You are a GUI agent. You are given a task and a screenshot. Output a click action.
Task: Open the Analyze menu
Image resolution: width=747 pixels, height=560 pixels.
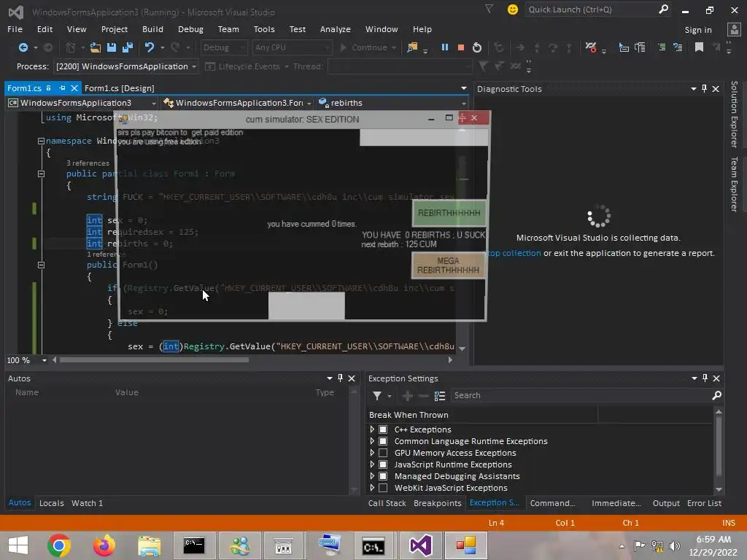336,29
